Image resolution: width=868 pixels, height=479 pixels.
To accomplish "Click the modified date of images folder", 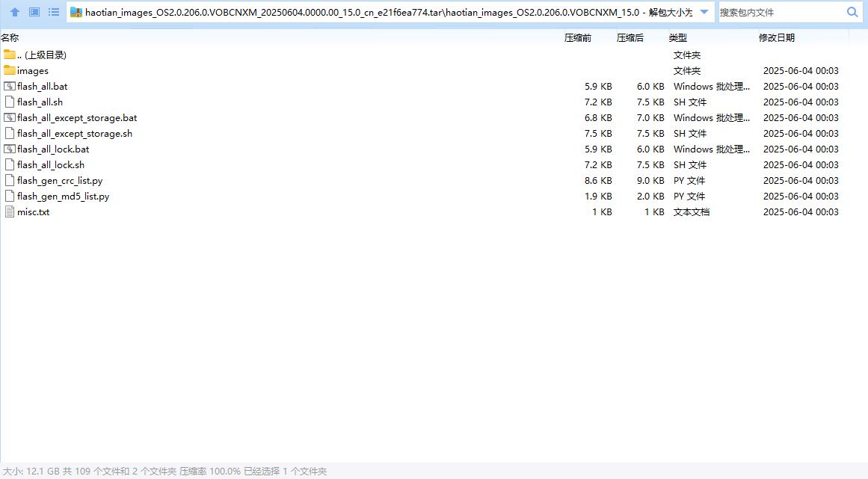I will pyautogui.click(x=801, y=71).
